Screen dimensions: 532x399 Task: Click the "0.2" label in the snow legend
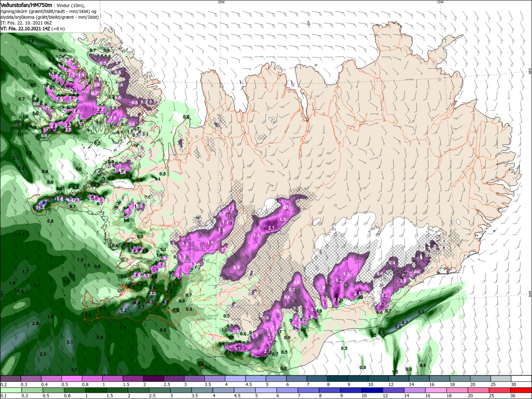[4, 384]
